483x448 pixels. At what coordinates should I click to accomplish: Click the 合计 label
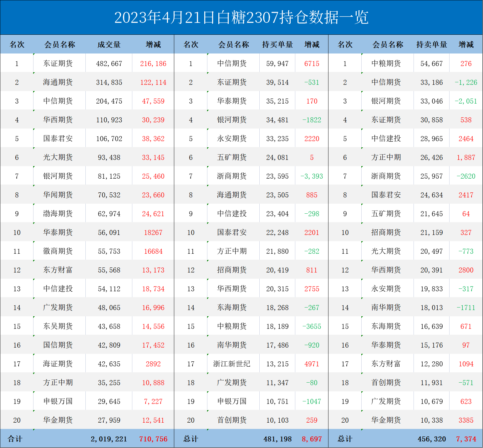pos(15,439)
